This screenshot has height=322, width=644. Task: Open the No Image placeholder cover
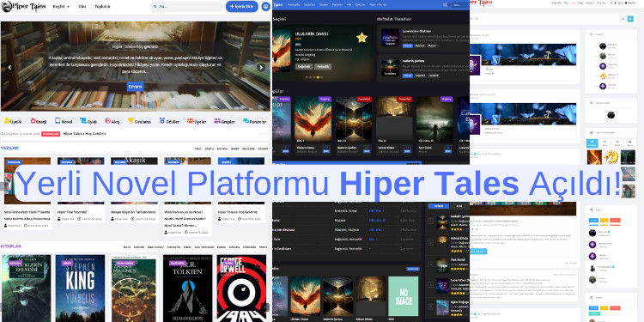coord(403,295)
